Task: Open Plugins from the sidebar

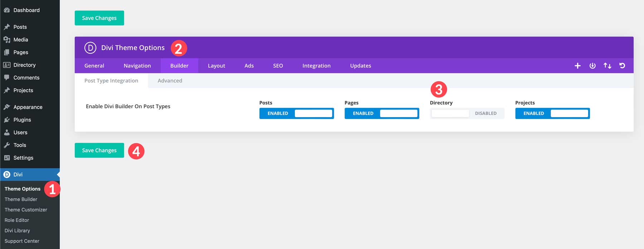Action: tap(22, 120)
